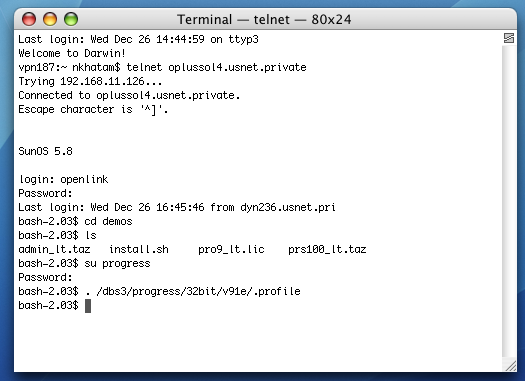Minimize the window with the yellow button
Screen dimensions: 525x381
coord(50,19)
